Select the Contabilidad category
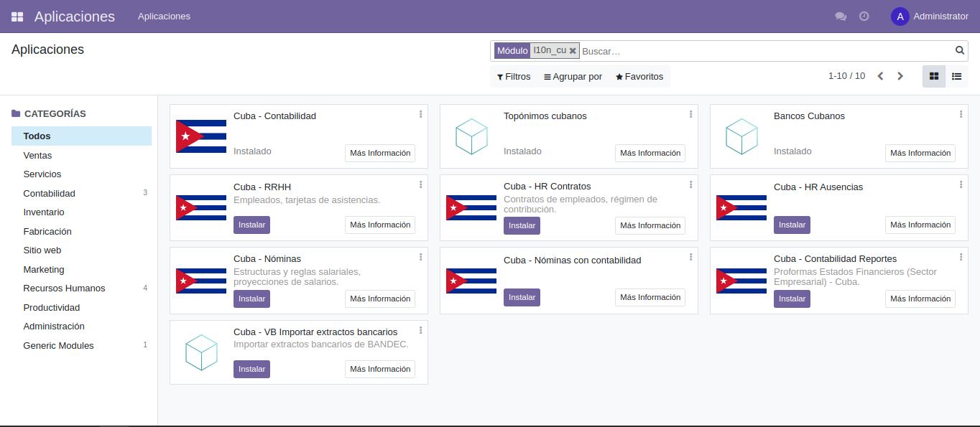Screen dimensions: 980x427 tap(49, 193)
